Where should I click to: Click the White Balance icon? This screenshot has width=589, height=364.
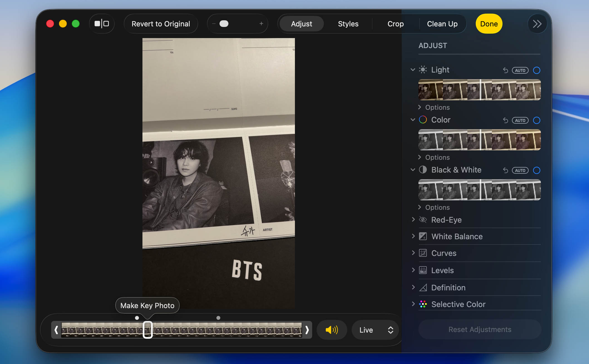coord(423,236)
